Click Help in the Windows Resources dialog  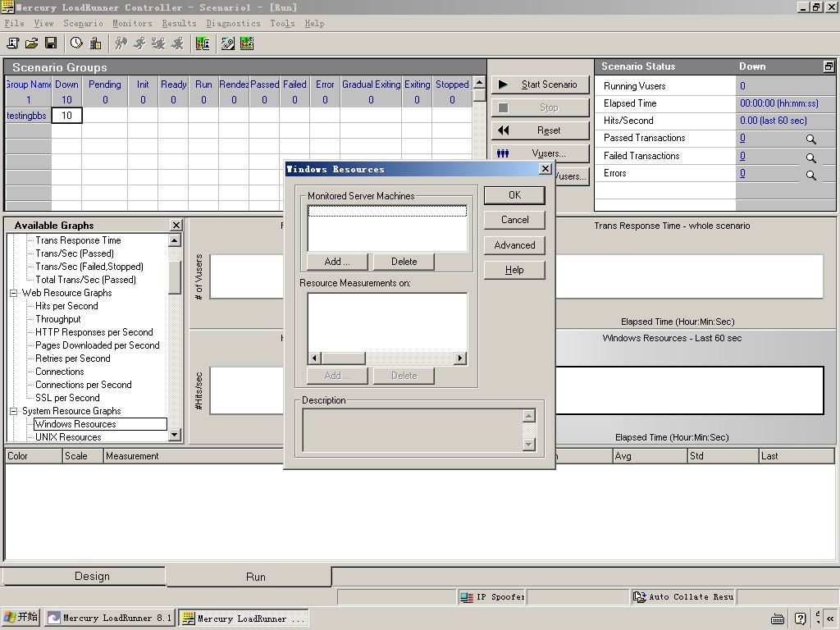[x=514, y=270]
